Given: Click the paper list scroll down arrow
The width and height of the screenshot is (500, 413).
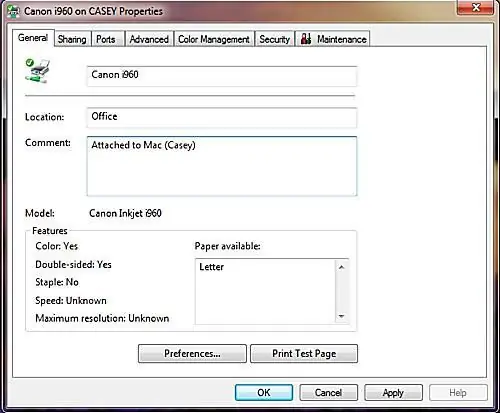Looking at the screenshot, I should pyautogui.click(x=341, y=316).
